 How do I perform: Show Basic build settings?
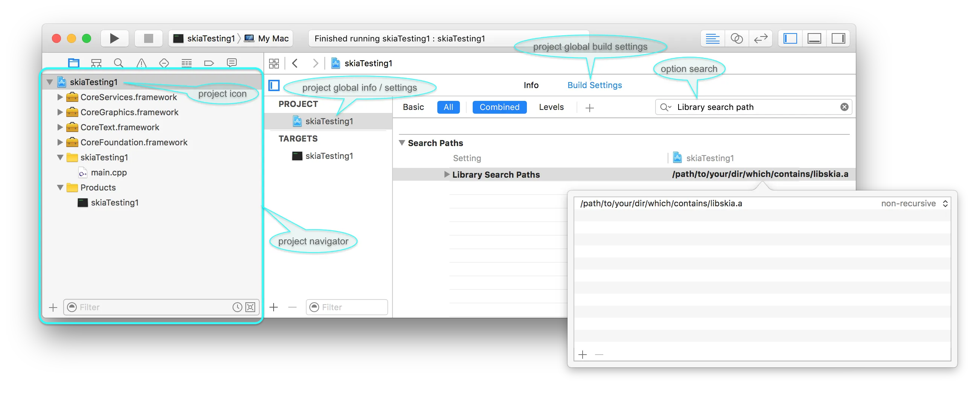click(413, 107)
